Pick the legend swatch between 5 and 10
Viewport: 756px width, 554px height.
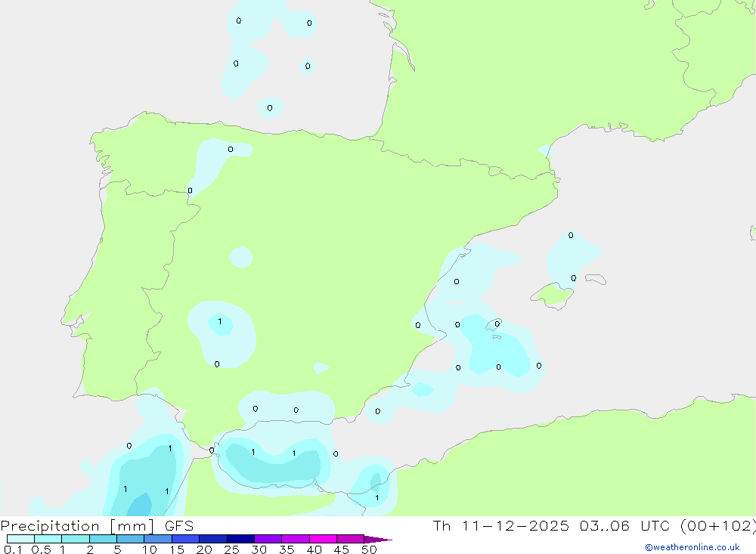tap(130, 539)
